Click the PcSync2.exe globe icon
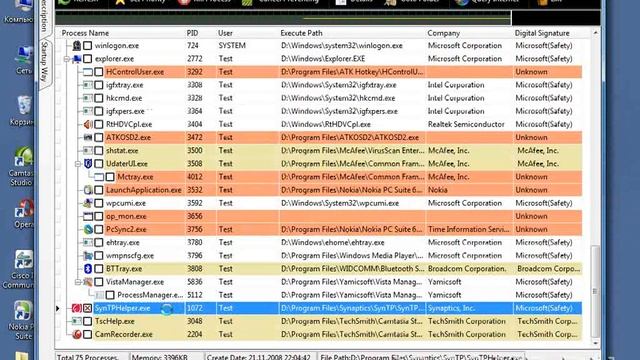This screenshot has width=640, height=360. pos(88,229)
